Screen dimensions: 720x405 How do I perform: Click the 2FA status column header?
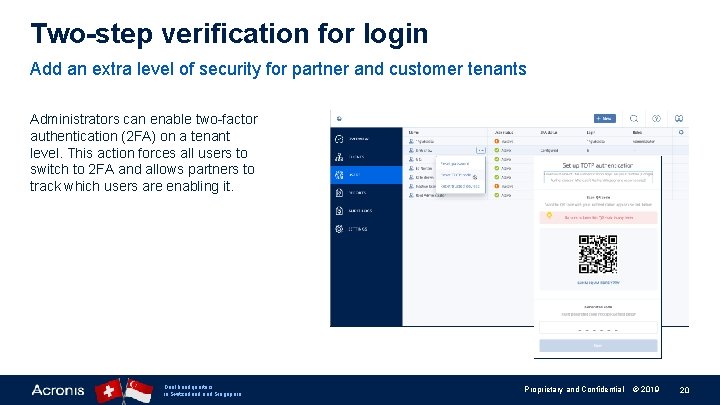click(549, 132)
